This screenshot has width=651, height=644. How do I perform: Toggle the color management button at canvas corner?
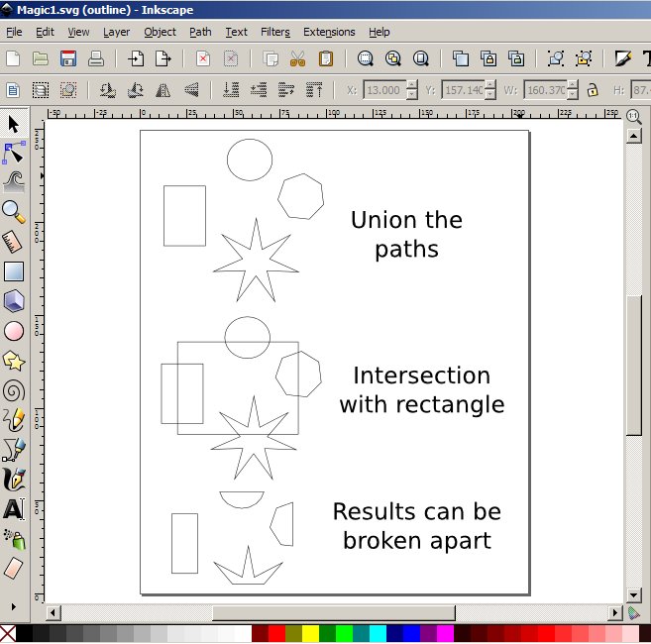tap(635, 613)
